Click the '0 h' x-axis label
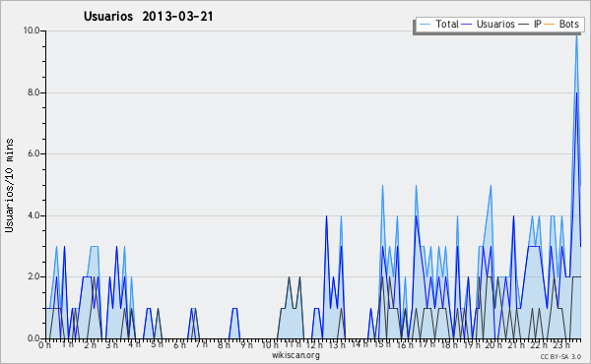 [x=44, y=345]
